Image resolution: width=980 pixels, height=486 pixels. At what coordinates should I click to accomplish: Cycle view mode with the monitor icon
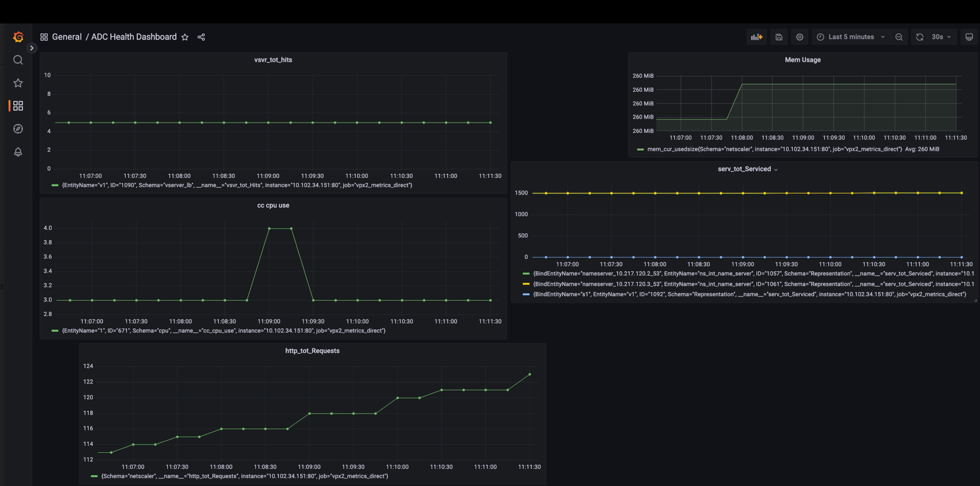[x=969, y=37]
